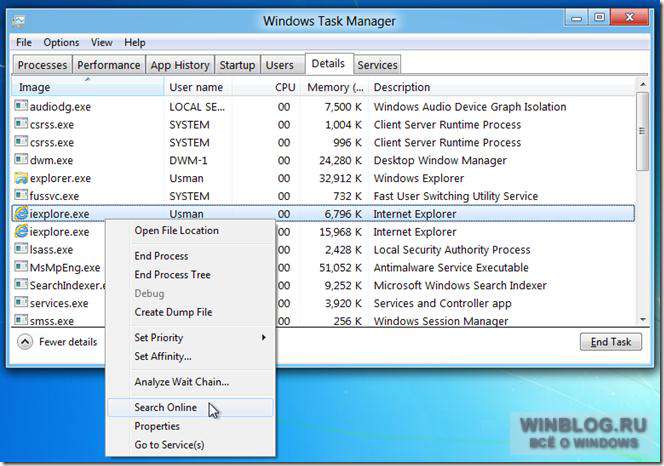Select the audiodg.exe row name
Viewport: 664px width, 466px height.
60,107
